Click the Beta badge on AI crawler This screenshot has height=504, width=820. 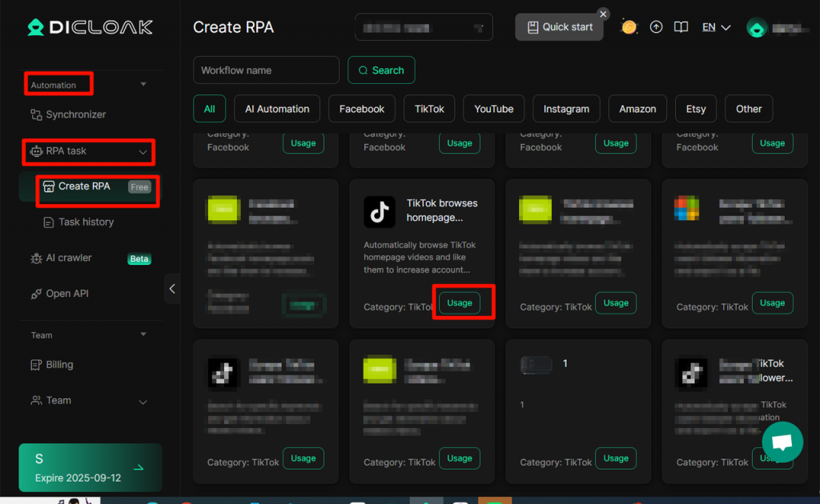139,258
